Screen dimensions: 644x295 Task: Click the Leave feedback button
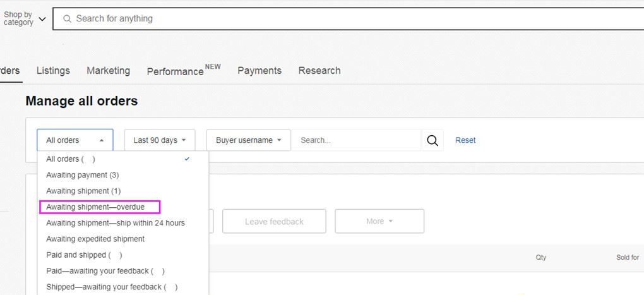[274, 222]
